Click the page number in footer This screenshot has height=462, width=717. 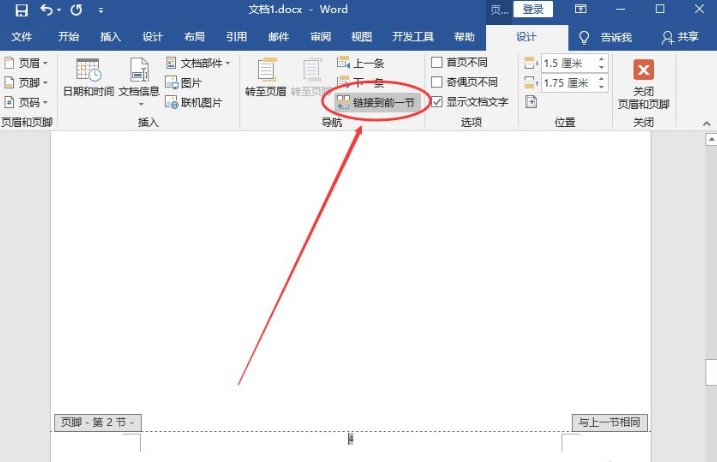[350, 439]
